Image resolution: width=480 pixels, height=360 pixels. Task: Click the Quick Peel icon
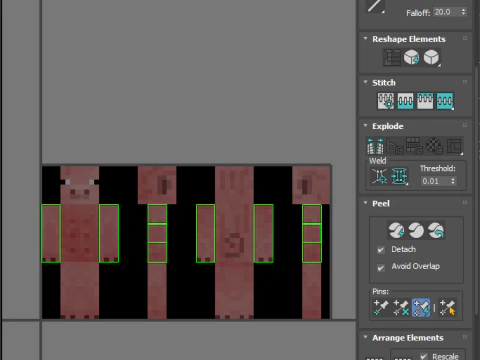(397, 230)
